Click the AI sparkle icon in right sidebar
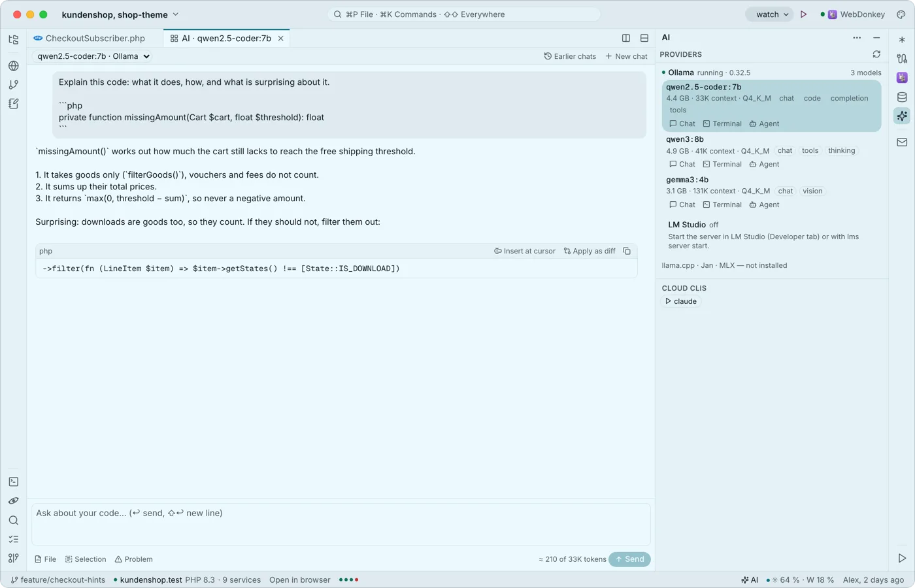Image resolution: width=915 pixels, height=588 pixels. [902, 116]
